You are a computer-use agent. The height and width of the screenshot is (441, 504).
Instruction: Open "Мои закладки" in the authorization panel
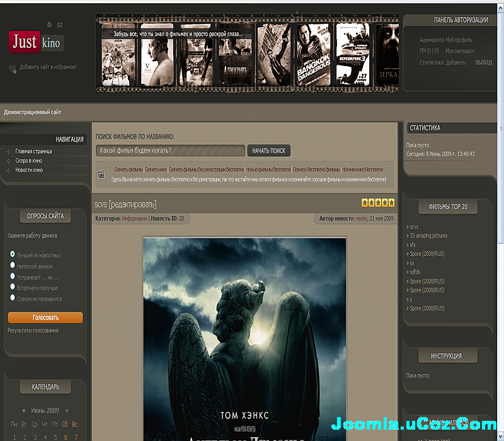tap(460, 51)
